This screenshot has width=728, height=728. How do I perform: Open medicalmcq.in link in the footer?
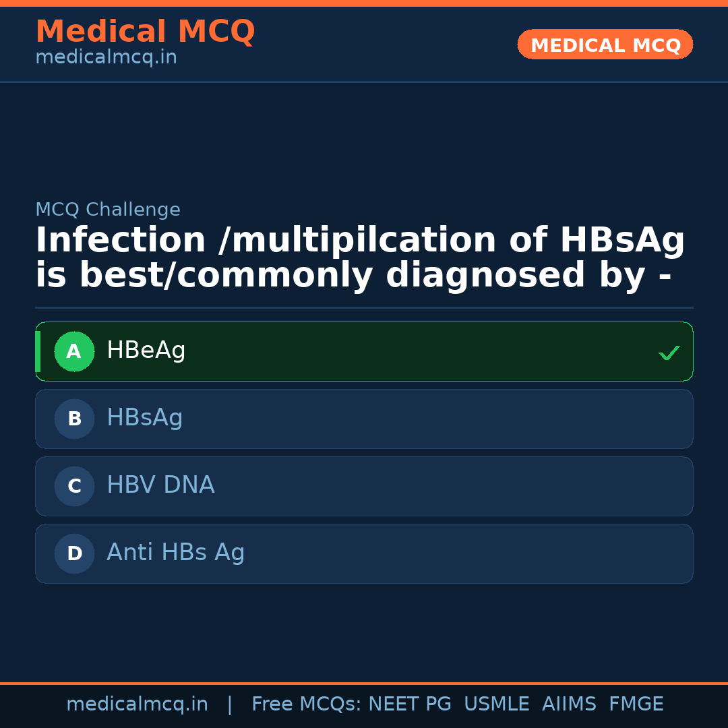(x=137, y=704)
